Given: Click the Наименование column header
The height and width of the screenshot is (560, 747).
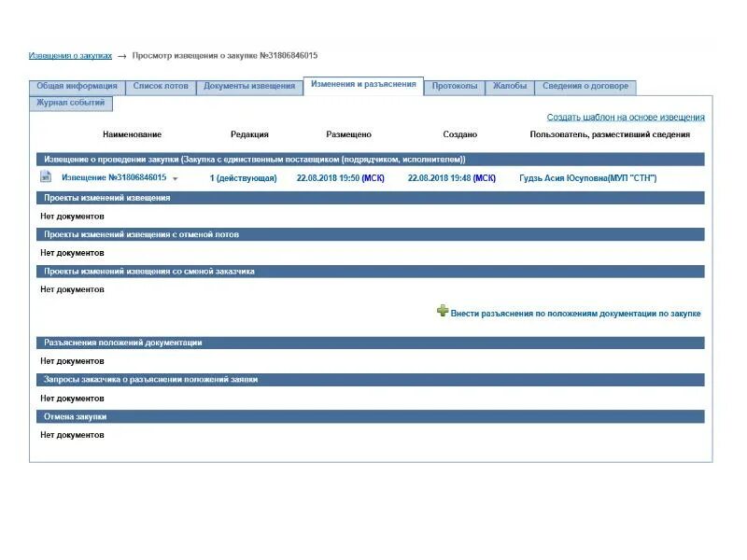Looking at the screenshot, I should [132, 134].
